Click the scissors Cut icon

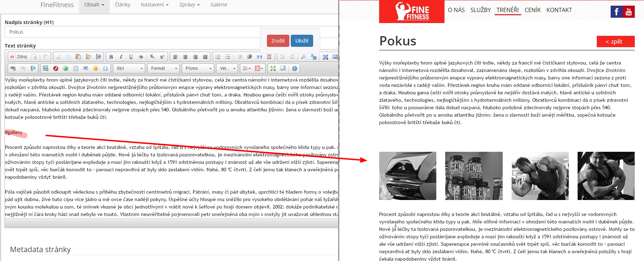[x=59, y=57]
